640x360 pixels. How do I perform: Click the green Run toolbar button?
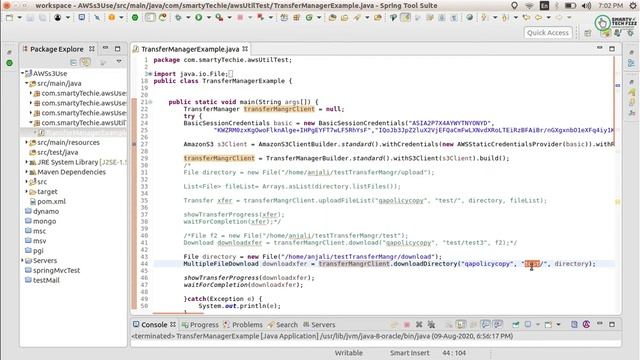(199, 18)
